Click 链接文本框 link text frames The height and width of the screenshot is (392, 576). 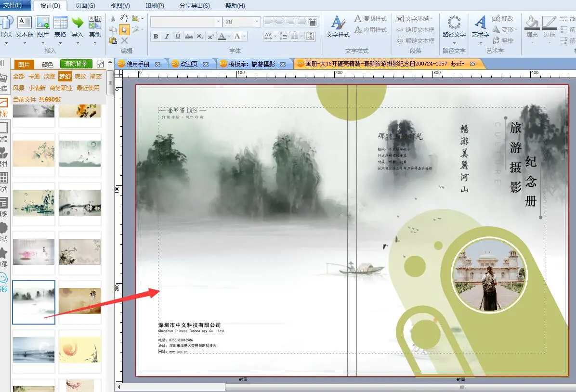click(x=416, y=29)
